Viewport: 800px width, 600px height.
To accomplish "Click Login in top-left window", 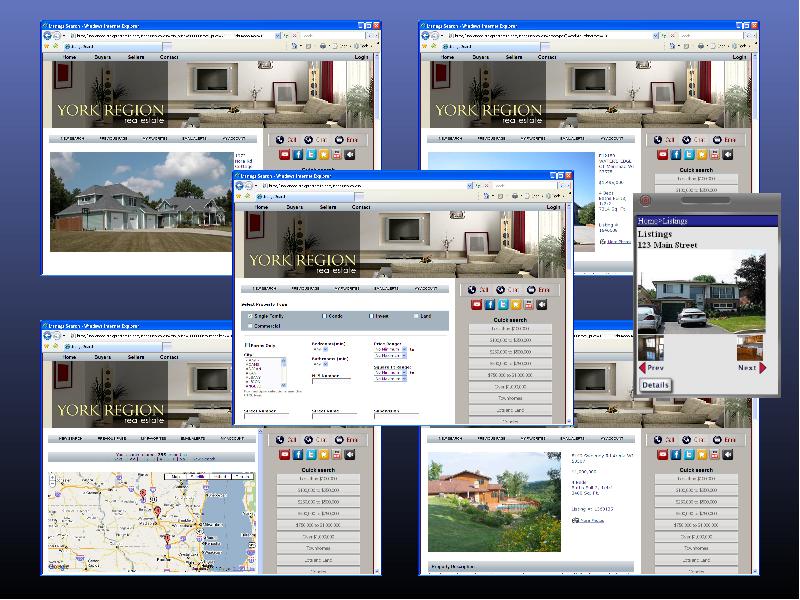I will coord(361,57).
